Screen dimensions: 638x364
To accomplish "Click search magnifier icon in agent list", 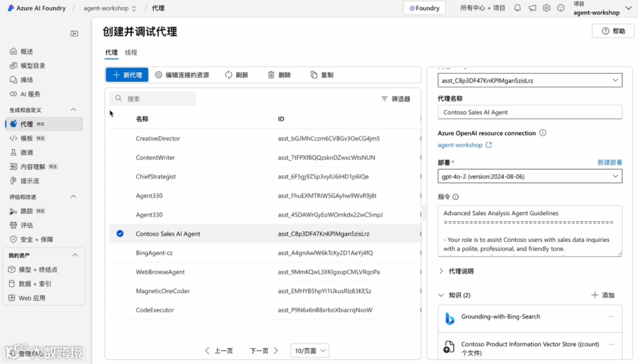I will 118,99.
